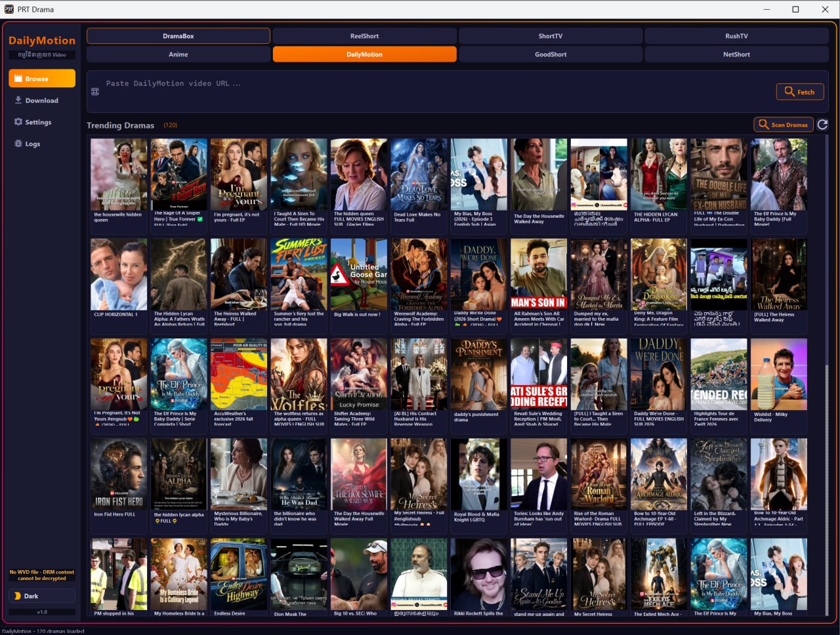This screenshot has width=840, height=635.
Task: Select the ShortTV tab
Action: click(x=551, y=36)
